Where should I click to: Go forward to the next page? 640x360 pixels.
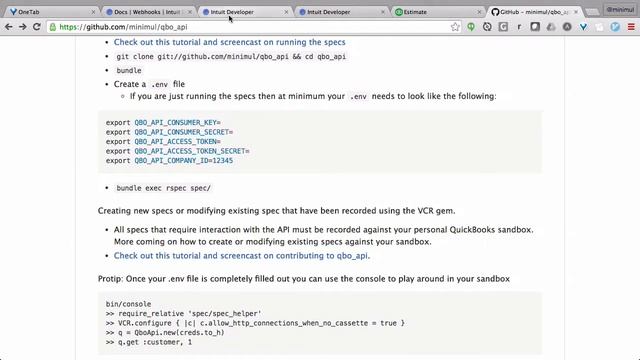[22, 27]
